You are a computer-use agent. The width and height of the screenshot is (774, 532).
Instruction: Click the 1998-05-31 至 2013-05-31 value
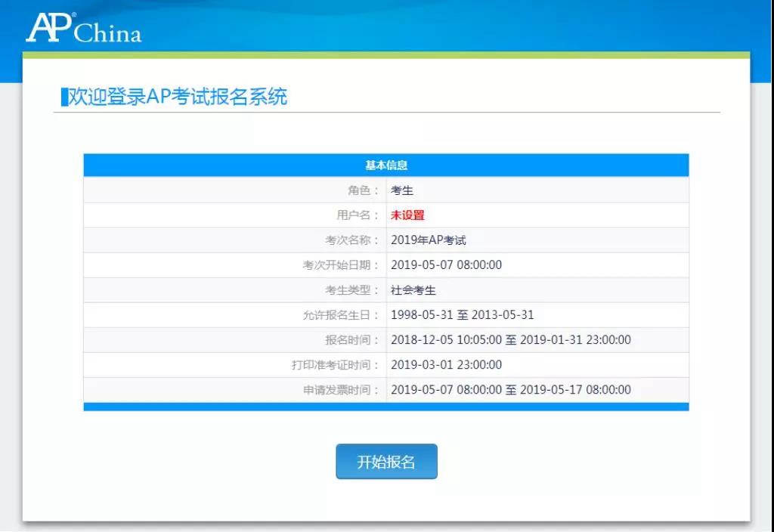463,315
